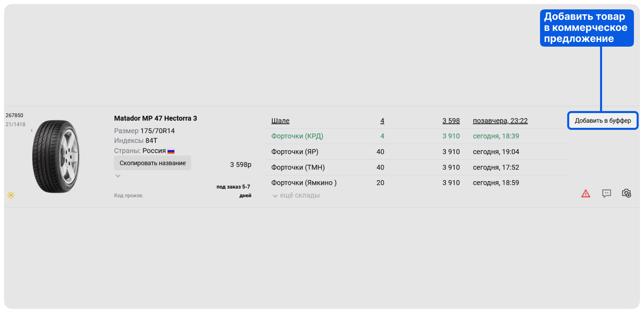Click price 3 910 in Форточки (Ямкино ) row

pos(451,183)
